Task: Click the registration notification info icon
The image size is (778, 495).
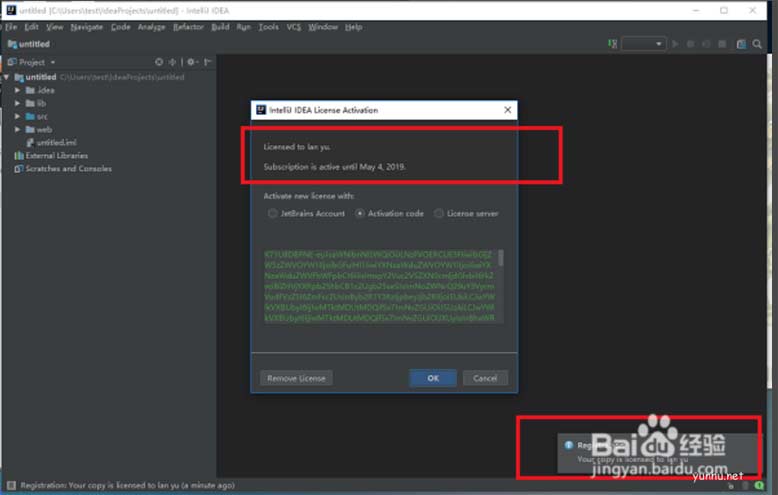Action: point(569,445)
